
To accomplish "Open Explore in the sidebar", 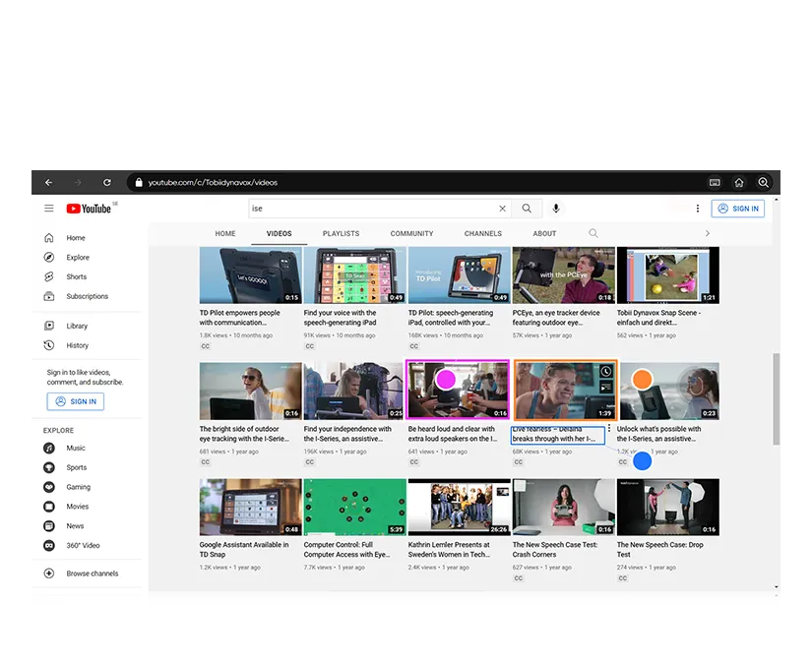I will (x=76, y=257).
